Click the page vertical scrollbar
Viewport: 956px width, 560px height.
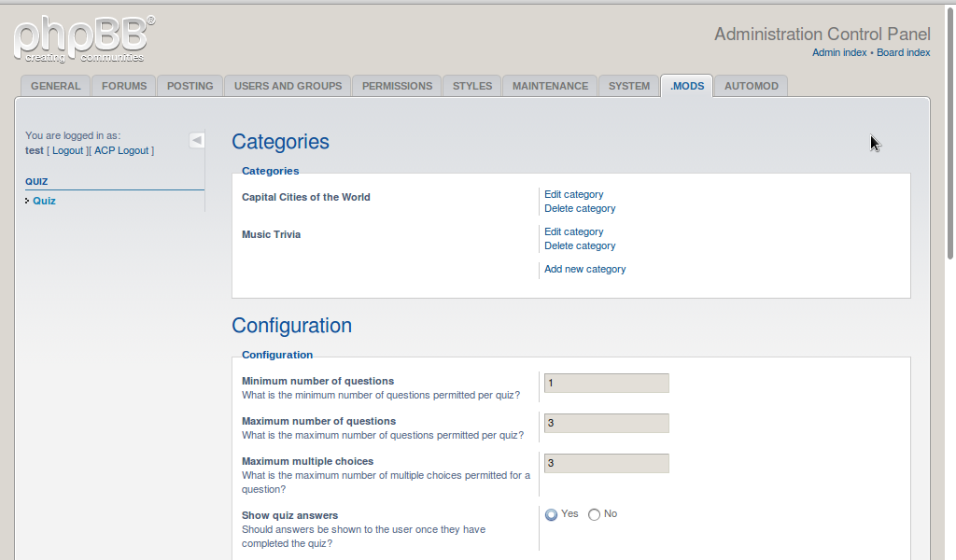950,140
